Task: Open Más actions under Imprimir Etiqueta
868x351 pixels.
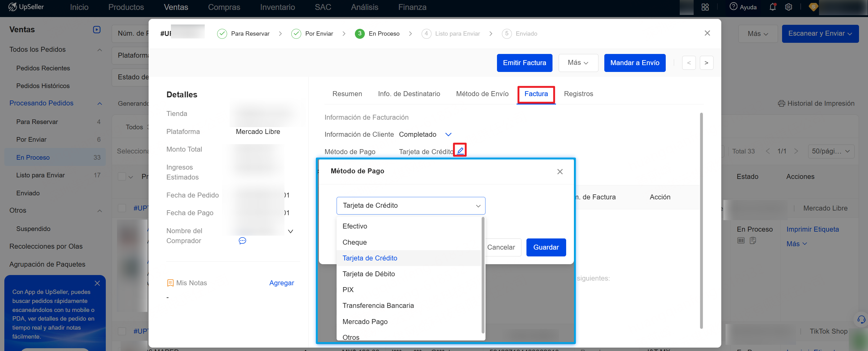Action: pos(796,244)
